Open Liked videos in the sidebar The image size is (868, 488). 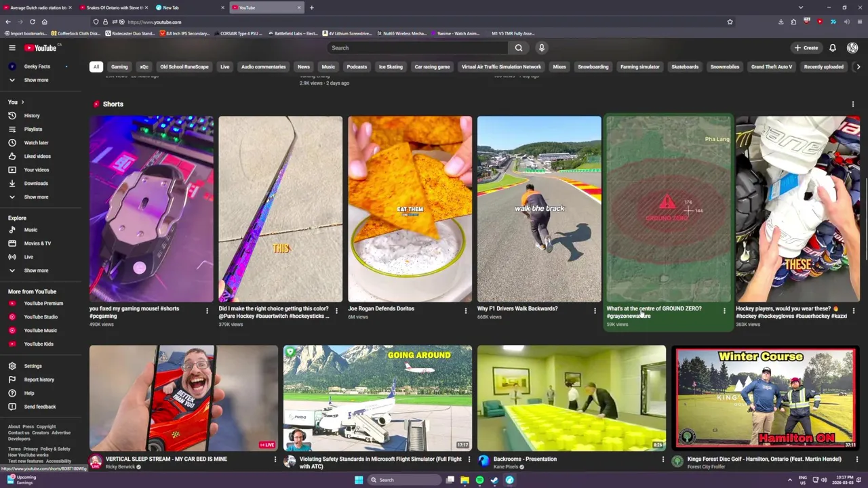(37, 156)
